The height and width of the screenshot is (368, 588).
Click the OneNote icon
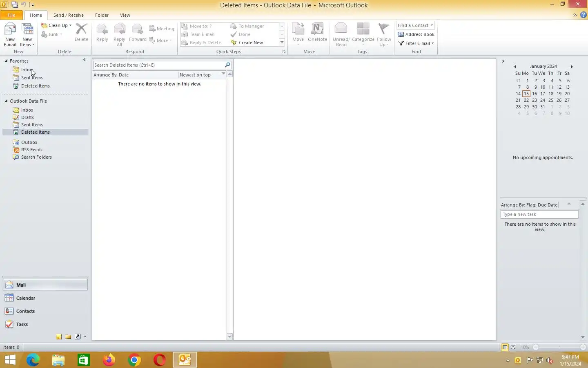pyautogui.click(x=317, y=32)
